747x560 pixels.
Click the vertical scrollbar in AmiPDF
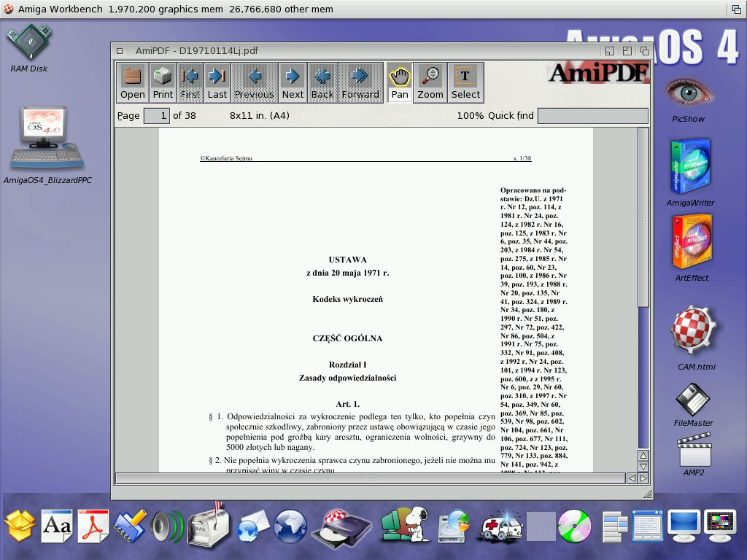(643, 288)
